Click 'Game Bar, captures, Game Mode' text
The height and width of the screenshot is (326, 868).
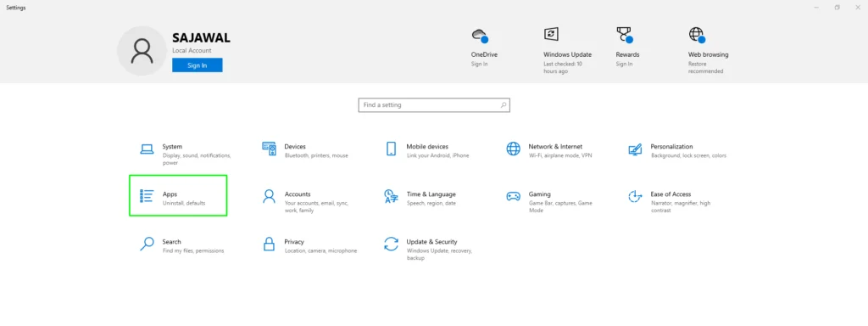(560, 207)
